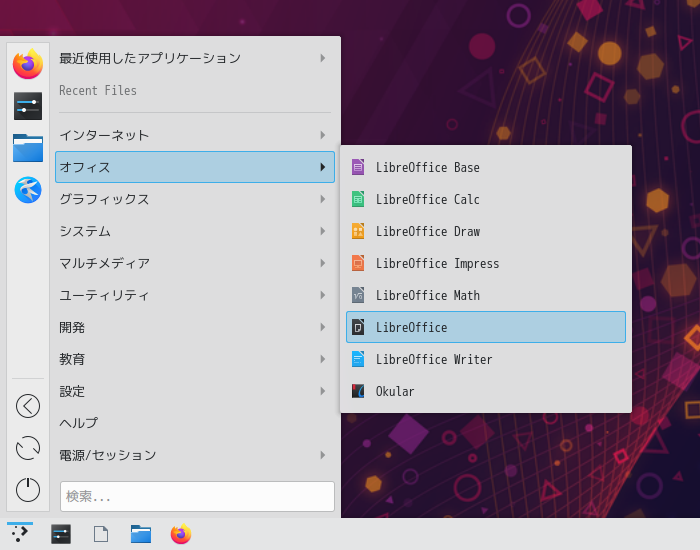Expand the マルチメディア submenu arrow
Image resolution: width=700 pixels, height=550 pixels.
(x=323, y=263)
